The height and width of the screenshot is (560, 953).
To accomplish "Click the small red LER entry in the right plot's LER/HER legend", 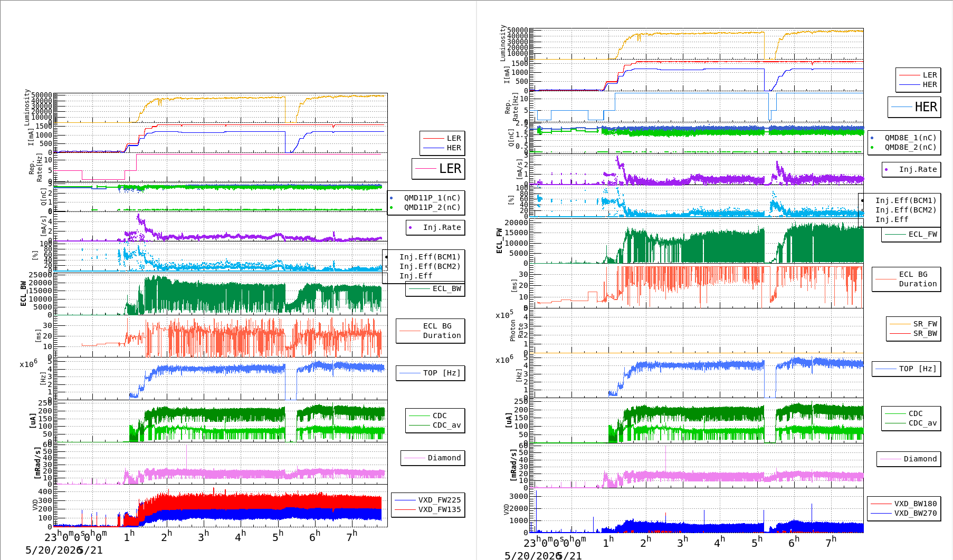I will (919, 75).
